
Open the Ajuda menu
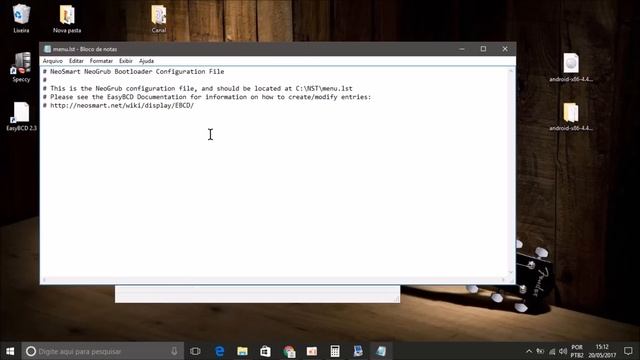(146, 61)
